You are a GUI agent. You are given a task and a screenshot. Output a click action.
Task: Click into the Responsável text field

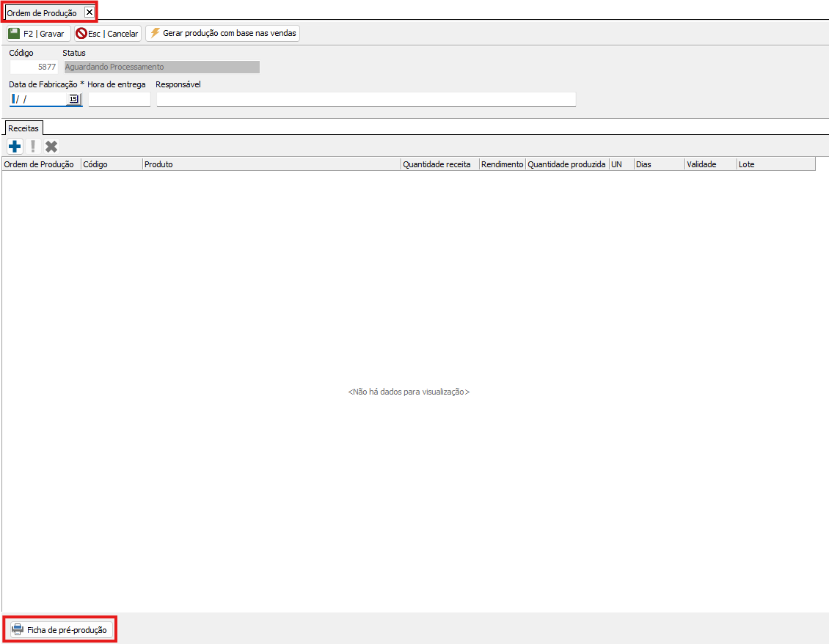[x=365, y=99]
